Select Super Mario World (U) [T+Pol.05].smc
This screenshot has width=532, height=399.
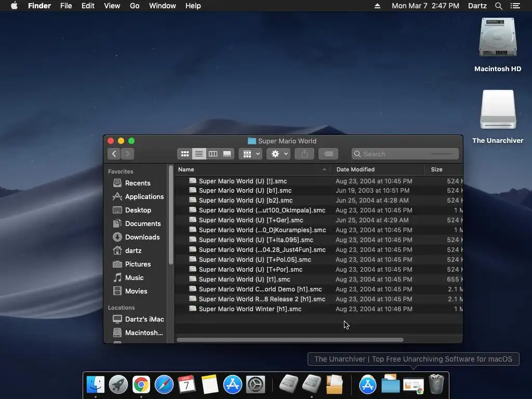click(x=319, y=260)
